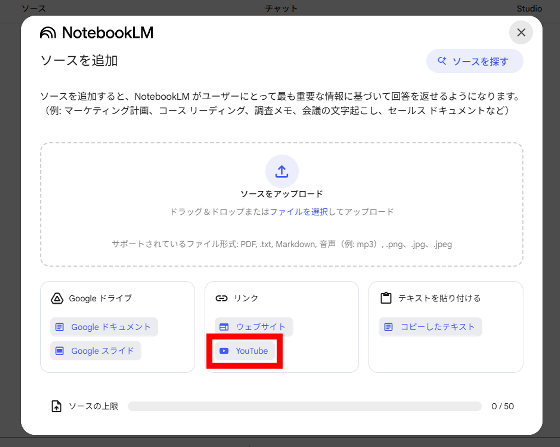
Task: Click the YouTube play icon
Action: [224, 351]
